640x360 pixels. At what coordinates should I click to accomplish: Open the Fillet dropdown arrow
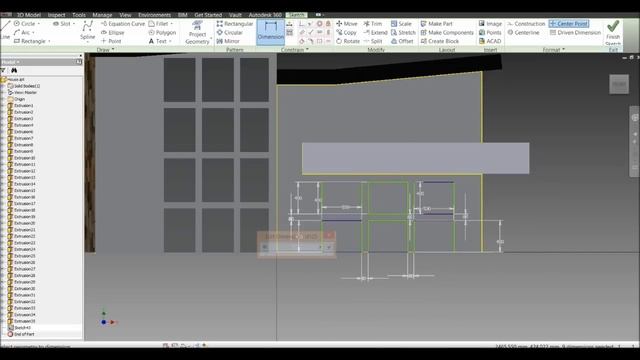[x=171, y=24]
